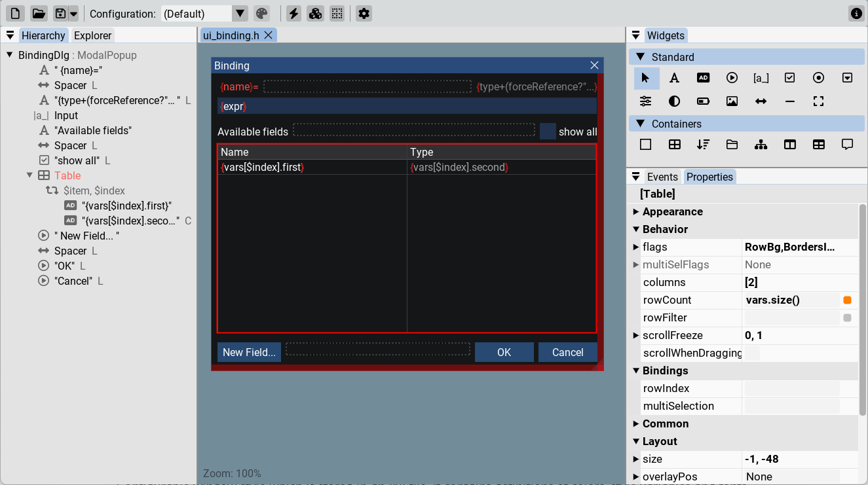The image size is (868, 485).
Task: Switch to the Explorer tab
Action: coord(92,35)
